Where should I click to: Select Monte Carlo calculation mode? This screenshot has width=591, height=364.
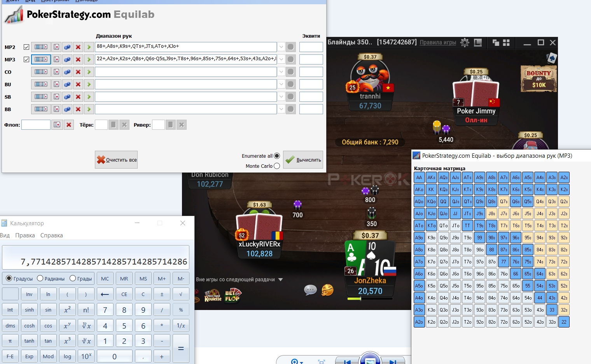click(x=277, y=166)
